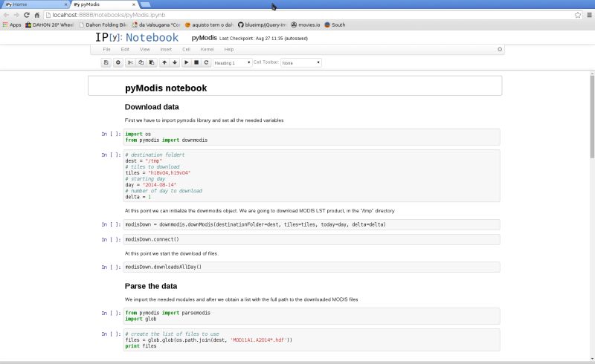Open the Dahon Folding Bike bookmark
595x364 pixels.
click(103, 25)
